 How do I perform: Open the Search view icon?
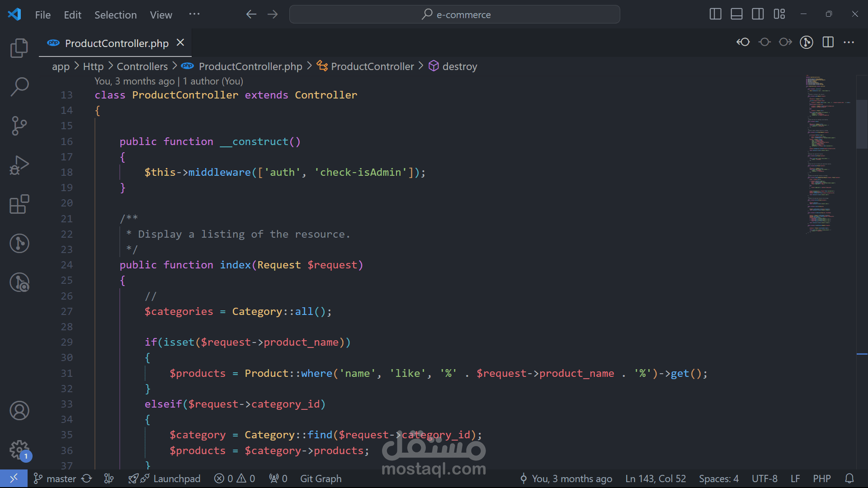[19, 86]
